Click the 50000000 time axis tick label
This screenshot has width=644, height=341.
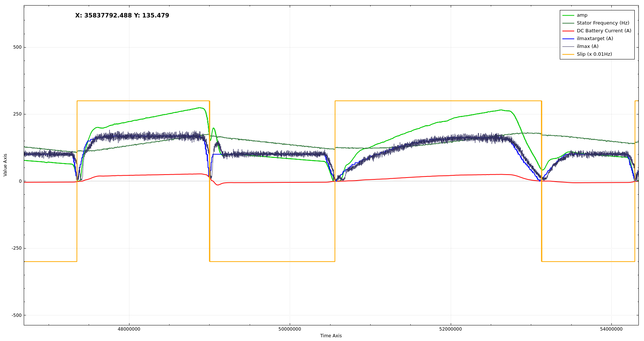(290, 329)
